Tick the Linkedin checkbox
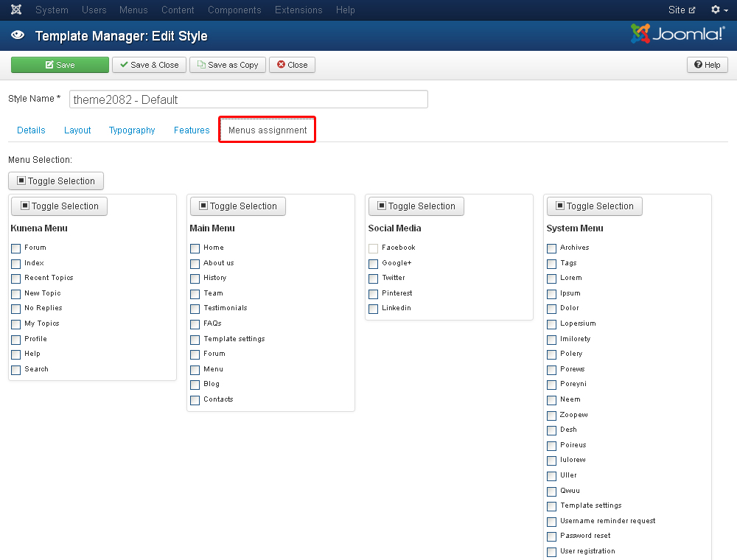 pos(373,309)
